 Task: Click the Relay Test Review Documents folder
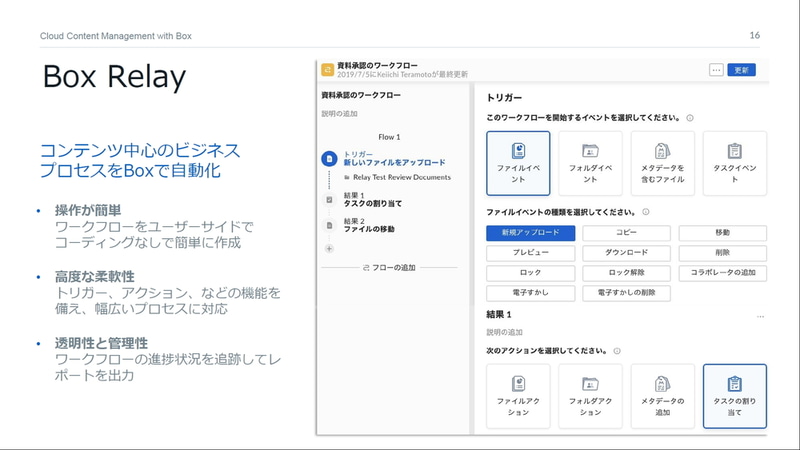[x=398, y=178]
